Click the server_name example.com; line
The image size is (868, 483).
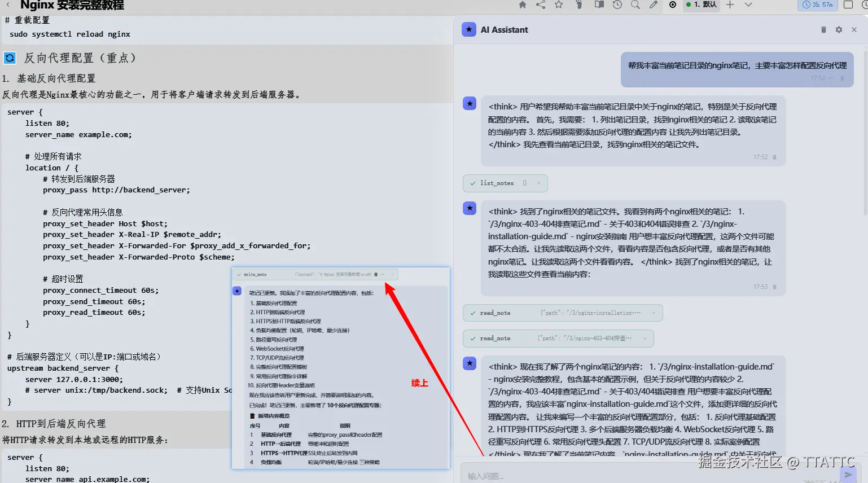tap(78, 135)
